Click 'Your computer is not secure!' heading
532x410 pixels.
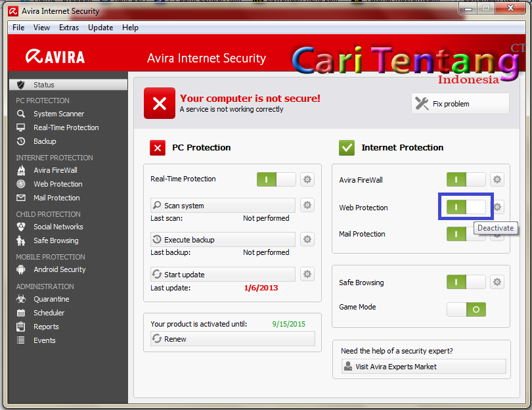(250, 98)
